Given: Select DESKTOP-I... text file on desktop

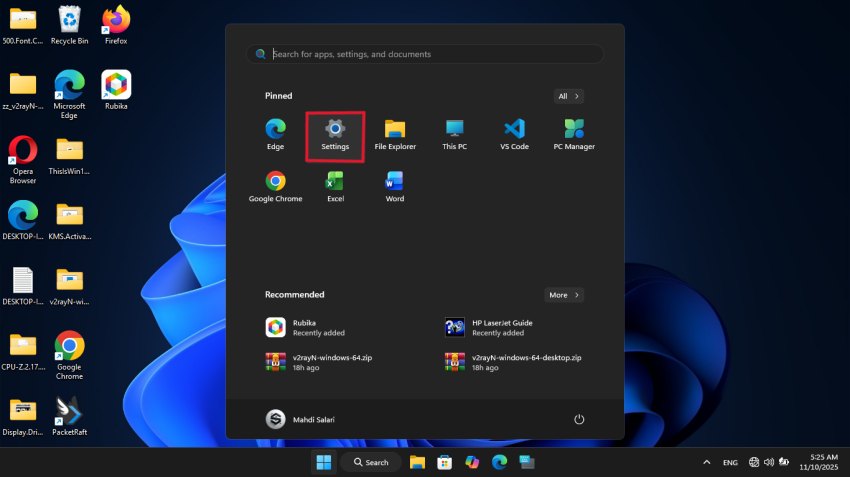Looking at the screenshot, I should tap(23, 286).
